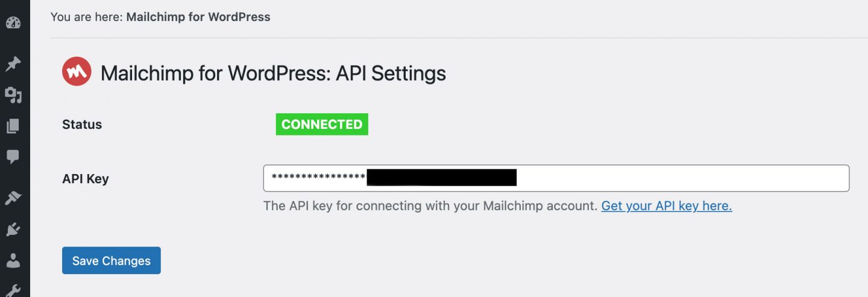This screenshot has width=868, height=297.
Task: Click the blacked-out part of the API key
Action: click(442, 177)
